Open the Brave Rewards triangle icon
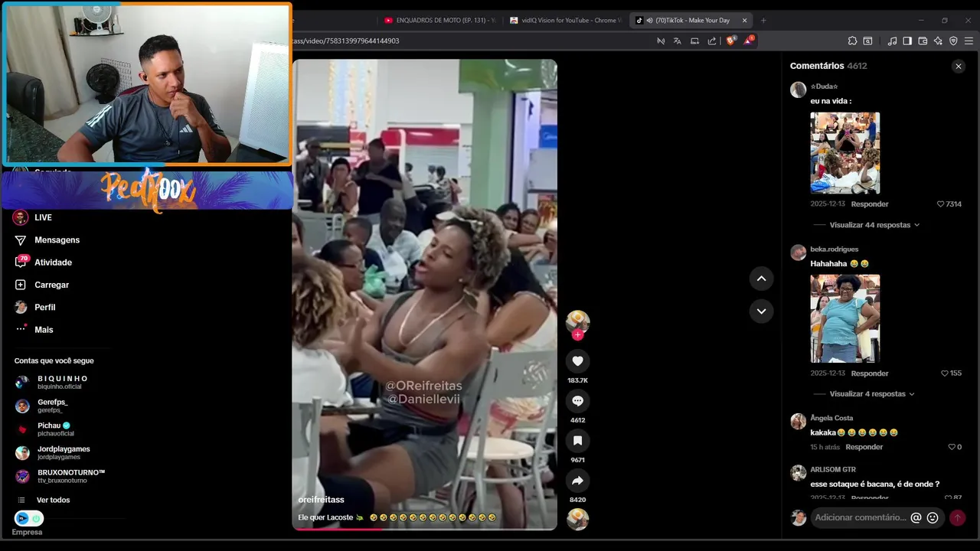Viewport: 980px width, 551px height. click(749, 41)
